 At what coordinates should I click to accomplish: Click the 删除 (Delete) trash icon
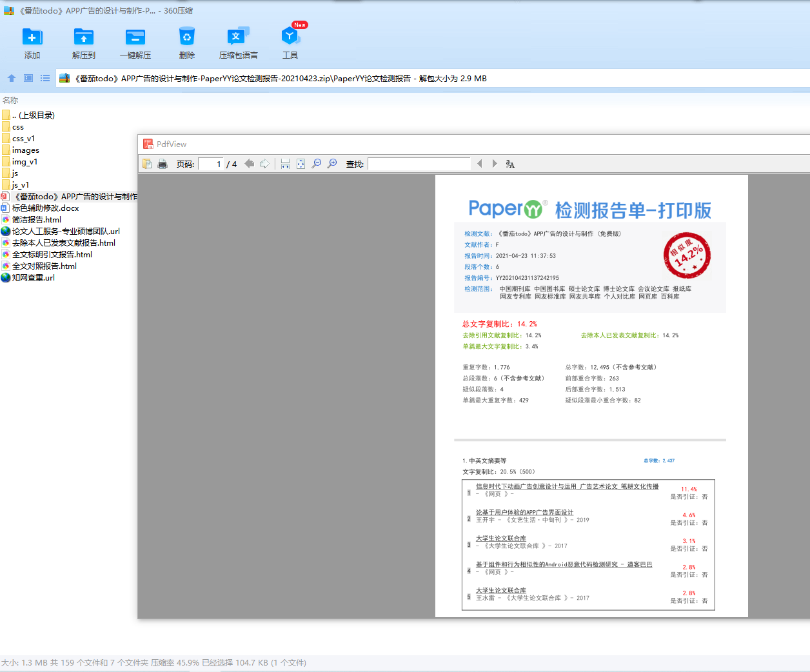pos(187,37)
